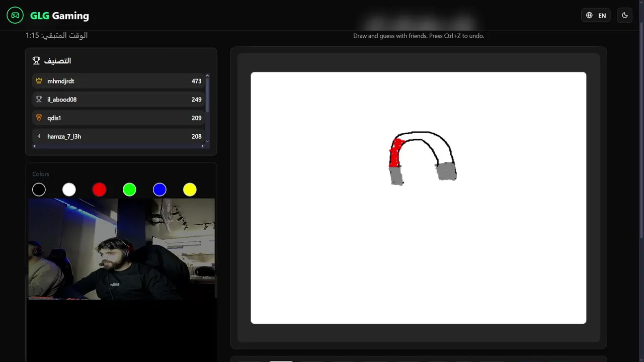Select the green color swatch
This screenshot has height=362, width=644.
129,190
